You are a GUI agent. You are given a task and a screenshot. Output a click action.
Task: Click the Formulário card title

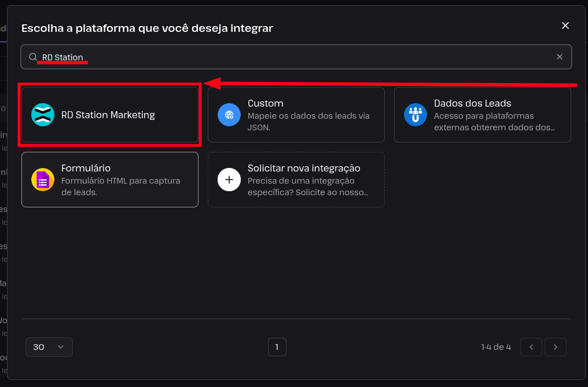86,168
